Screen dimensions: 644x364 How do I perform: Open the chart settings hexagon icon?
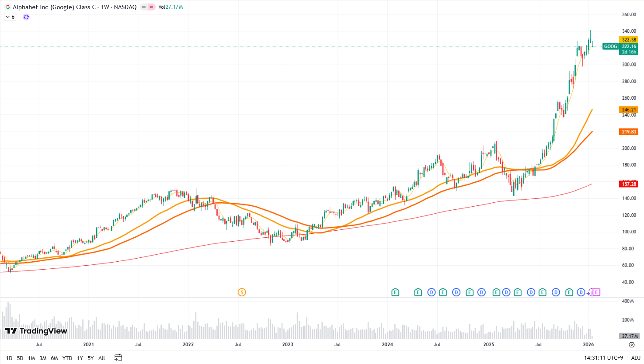[631, 345]
